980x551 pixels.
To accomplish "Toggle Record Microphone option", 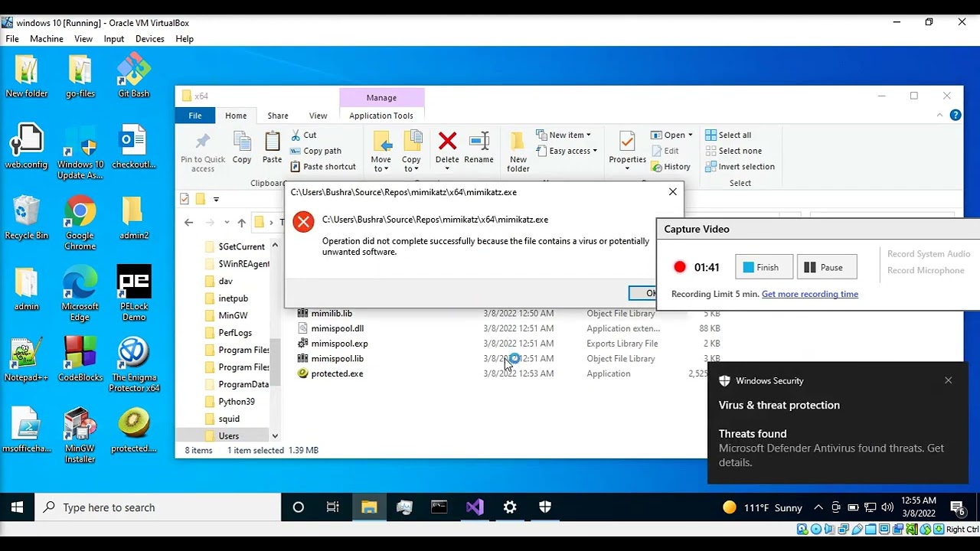I will [x=926, y=270].
